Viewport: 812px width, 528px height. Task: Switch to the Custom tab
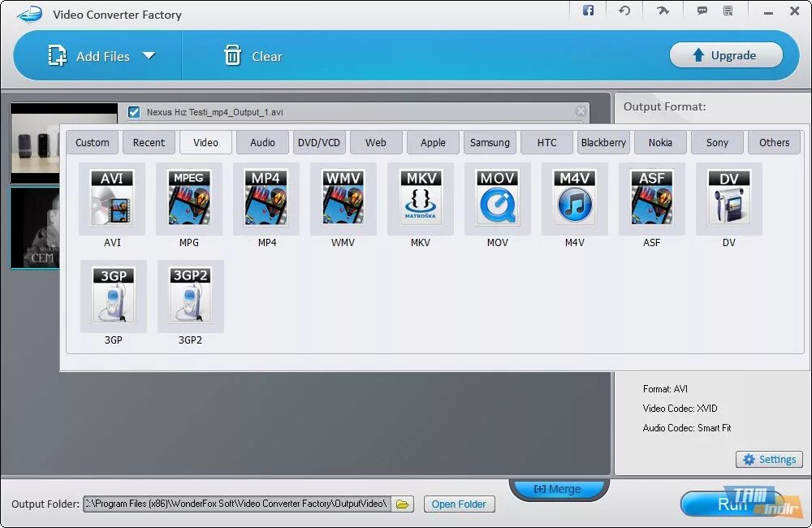click(93, 142)
